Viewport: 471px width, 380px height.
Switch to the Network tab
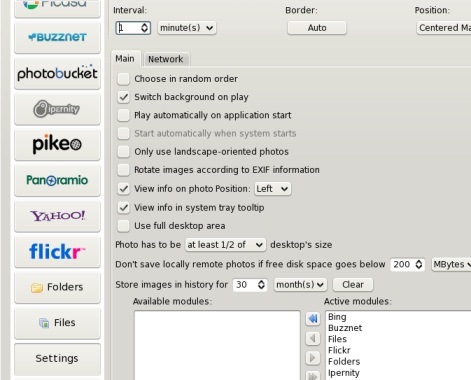pos(166,60)
